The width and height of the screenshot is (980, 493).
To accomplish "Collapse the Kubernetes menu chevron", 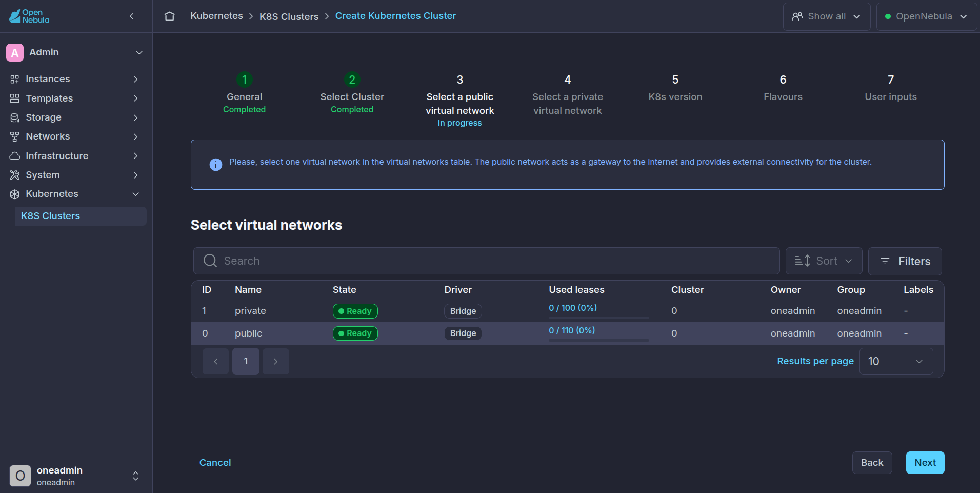I will tap(135, 194).
